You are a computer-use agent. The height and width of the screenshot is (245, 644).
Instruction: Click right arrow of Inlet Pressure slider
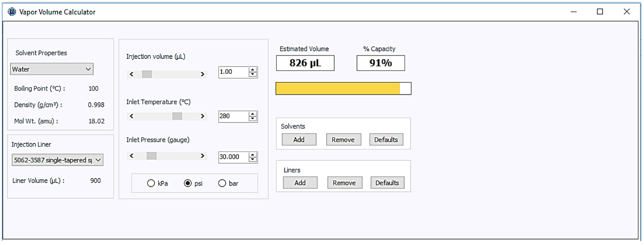tap(202, 156)
